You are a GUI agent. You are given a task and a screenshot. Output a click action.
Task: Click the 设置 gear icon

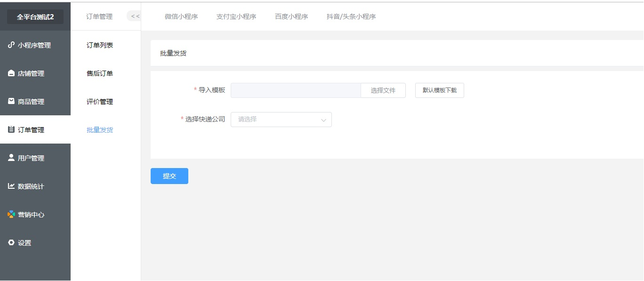(x=11, y=242)
